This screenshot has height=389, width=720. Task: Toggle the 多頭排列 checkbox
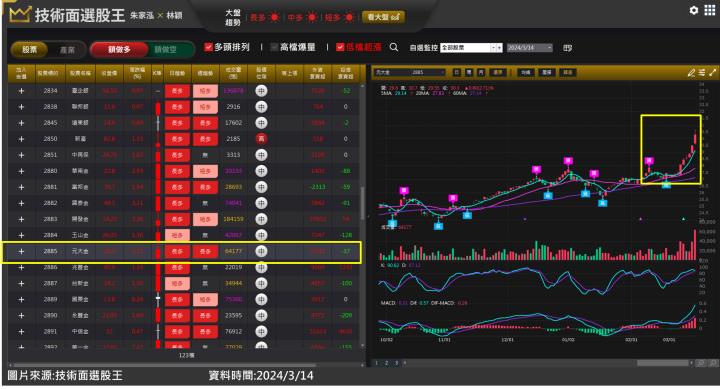coord(208,47)
